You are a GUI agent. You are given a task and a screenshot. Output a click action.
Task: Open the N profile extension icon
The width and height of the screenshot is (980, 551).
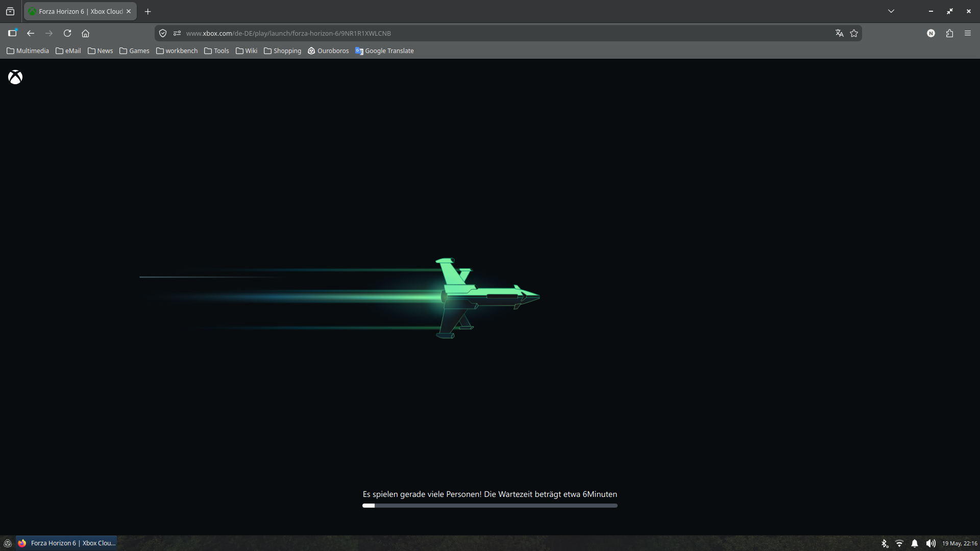[x=931, y=33]
